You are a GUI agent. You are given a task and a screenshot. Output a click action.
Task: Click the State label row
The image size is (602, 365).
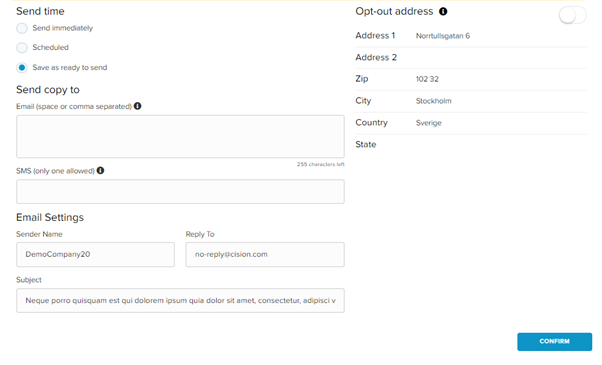pyautogui.click(x=471, y=145)
